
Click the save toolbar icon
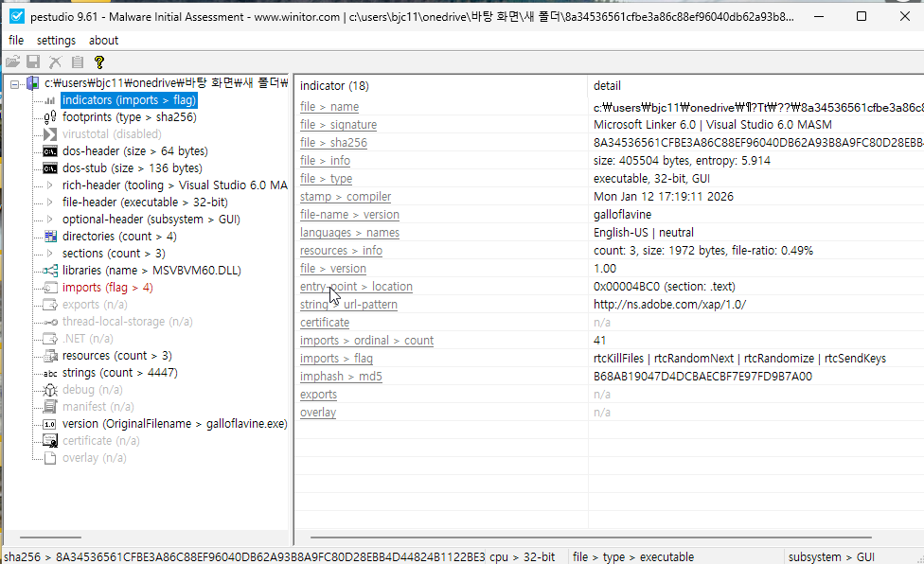click(33, 62)
